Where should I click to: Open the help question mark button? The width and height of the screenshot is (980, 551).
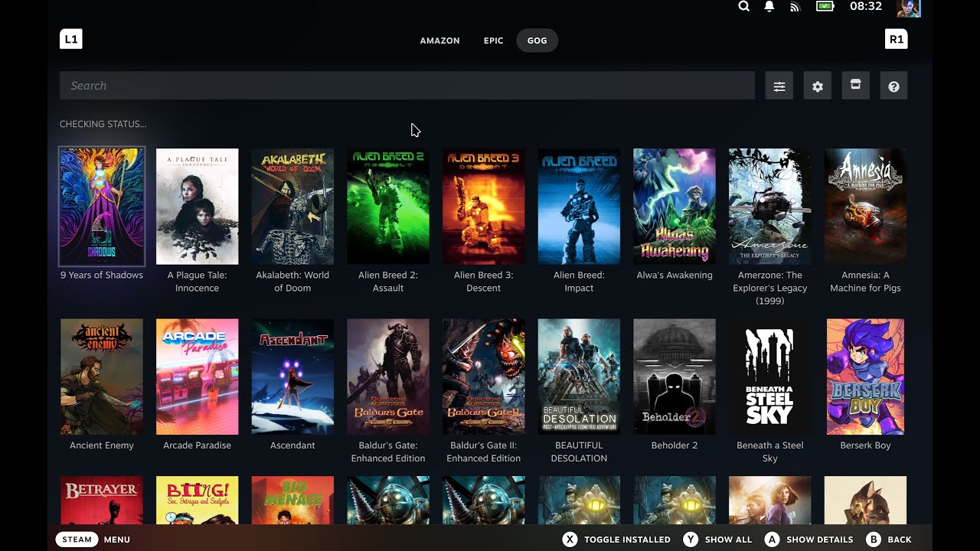tap(893, 86)
